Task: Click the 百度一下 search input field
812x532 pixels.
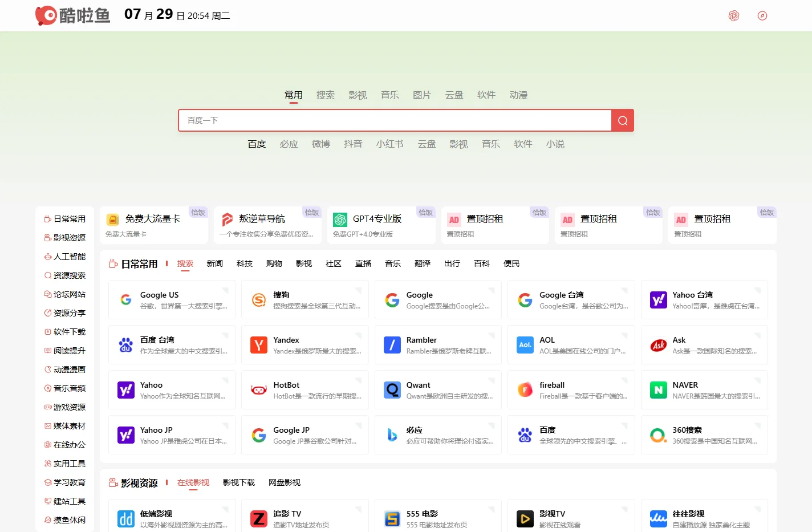Action: [395, 120]
